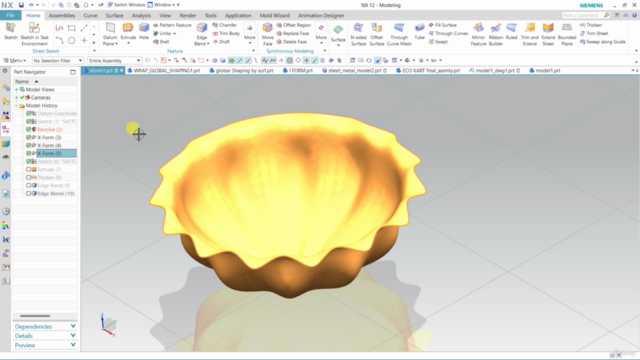
Task: Click the Fill Surface tool
Action: tap(442, 25)
